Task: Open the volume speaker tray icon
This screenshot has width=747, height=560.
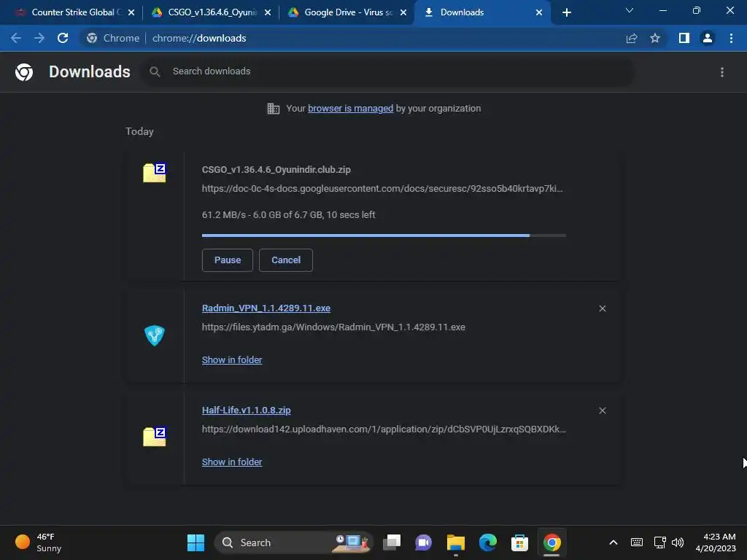Action: 678,542
